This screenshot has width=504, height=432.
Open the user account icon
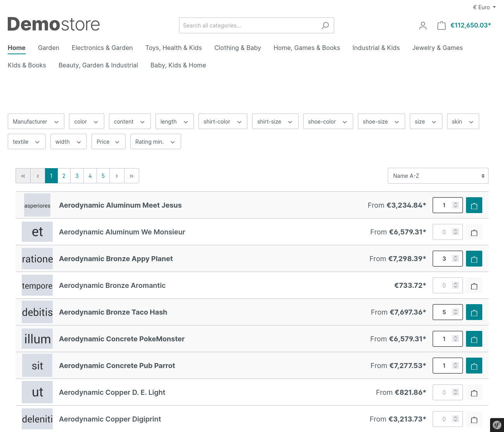pos(423,26)
